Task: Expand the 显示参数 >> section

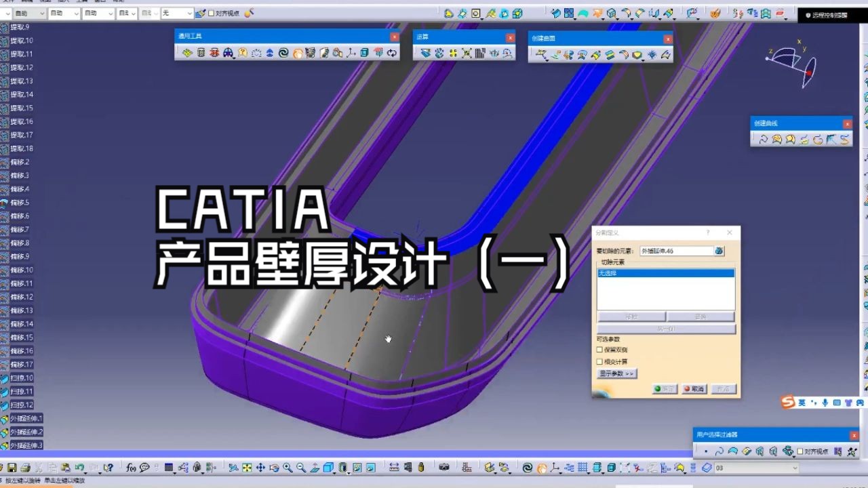Action: pyautogui.click(x=616, y=373)
